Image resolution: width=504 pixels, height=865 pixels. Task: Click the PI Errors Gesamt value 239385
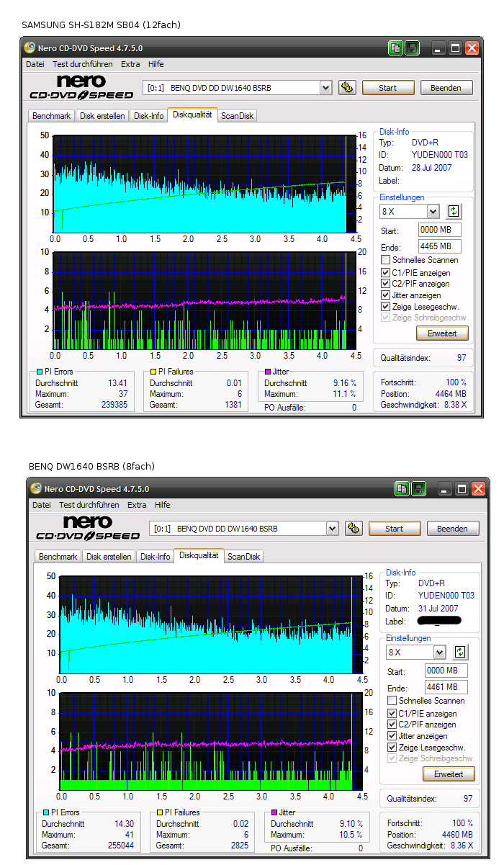[x=114, y=405]
